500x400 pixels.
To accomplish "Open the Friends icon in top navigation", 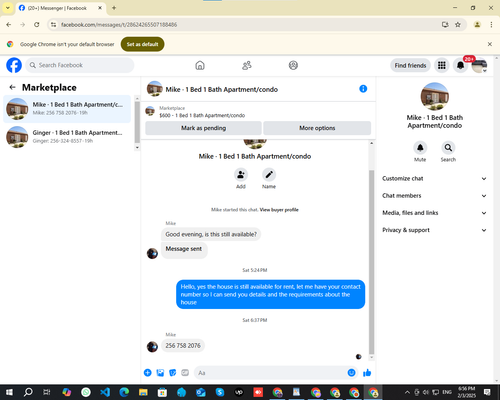I will pos(247,65).
